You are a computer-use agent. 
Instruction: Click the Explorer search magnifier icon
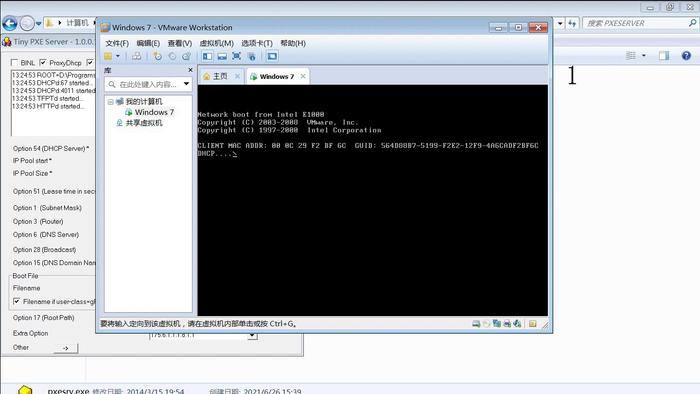tap(692, 23)
